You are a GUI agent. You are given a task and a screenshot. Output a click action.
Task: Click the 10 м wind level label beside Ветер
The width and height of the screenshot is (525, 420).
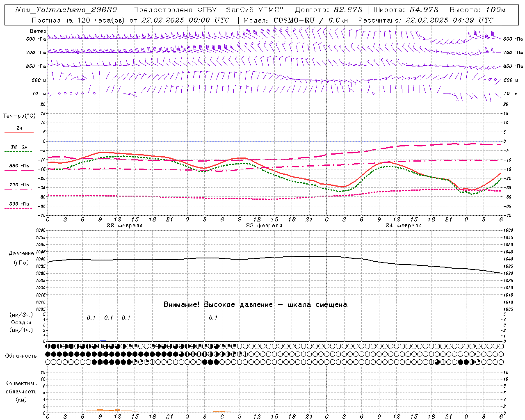click(39, 94)
